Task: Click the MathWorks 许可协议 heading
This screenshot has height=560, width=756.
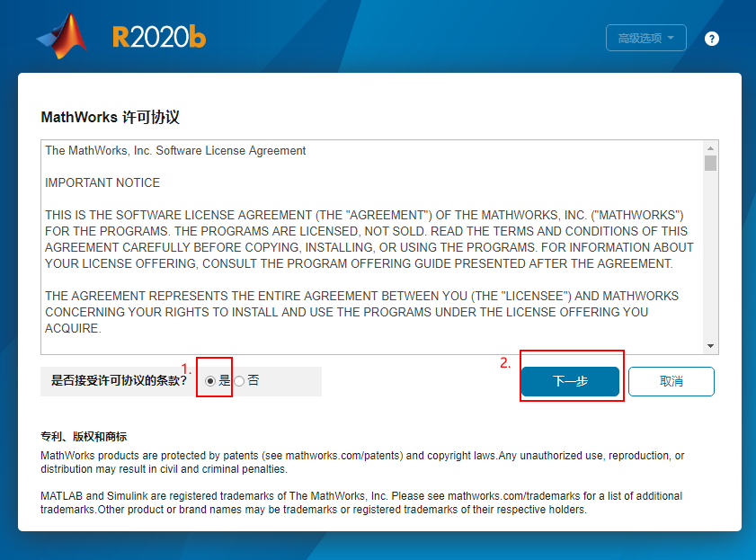Action: [x=111, y=118]
